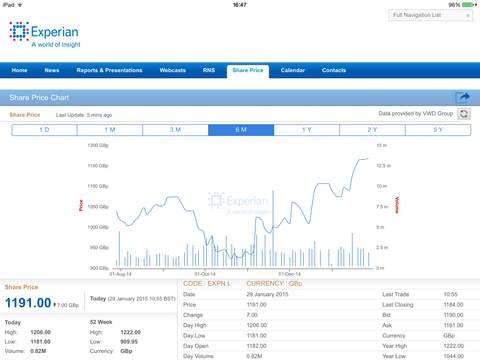This screenshot has height=360, width=480.
Task: Select 1 Y chart range
Action: (x=307, y=130)
